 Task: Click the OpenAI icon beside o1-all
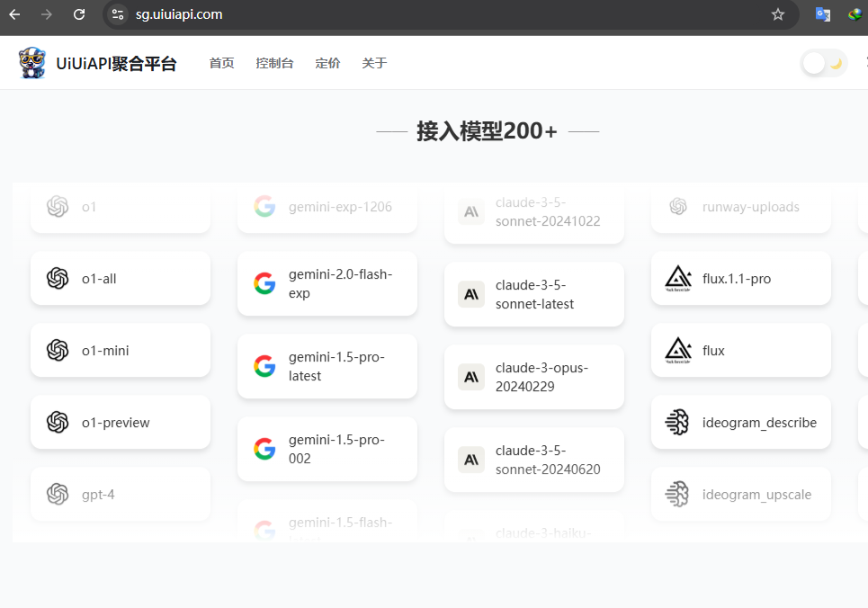58,278
